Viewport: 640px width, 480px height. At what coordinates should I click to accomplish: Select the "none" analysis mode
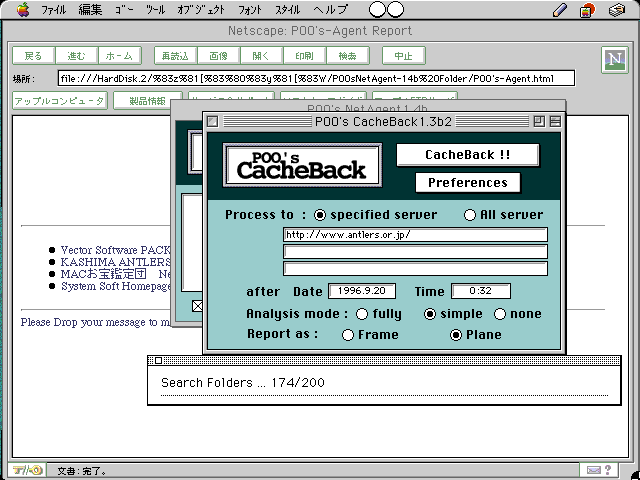[500, 314]
